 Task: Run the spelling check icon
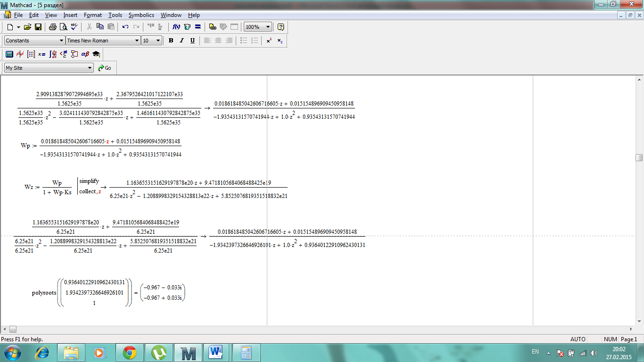tap(74, 27)
